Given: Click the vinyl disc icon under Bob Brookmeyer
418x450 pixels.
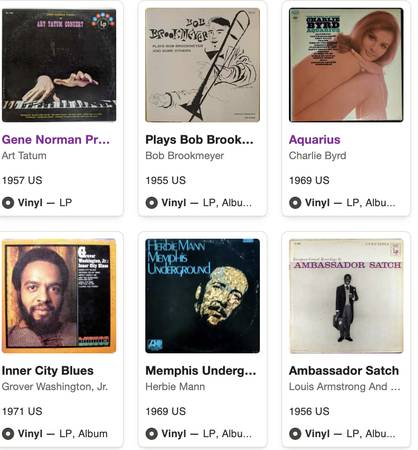Looking at the screenshot, I should point(152,203).
